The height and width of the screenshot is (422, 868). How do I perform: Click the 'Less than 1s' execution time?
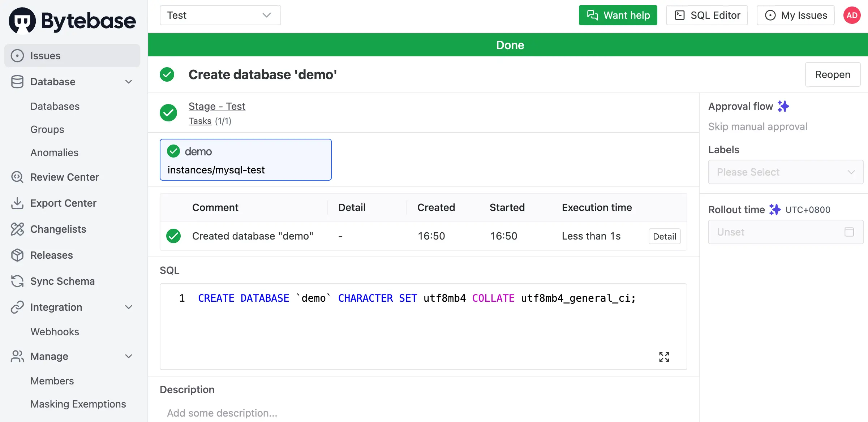click(x=591, y=236)
